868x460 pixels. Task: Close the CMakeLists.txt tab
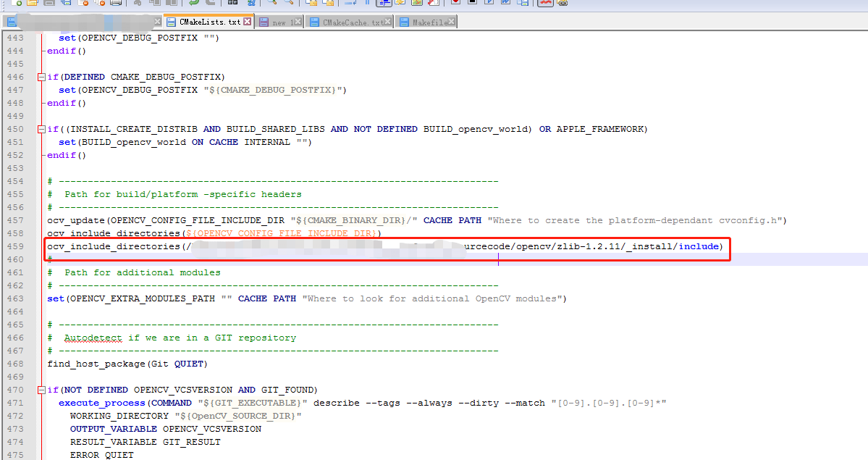[248, 22]
